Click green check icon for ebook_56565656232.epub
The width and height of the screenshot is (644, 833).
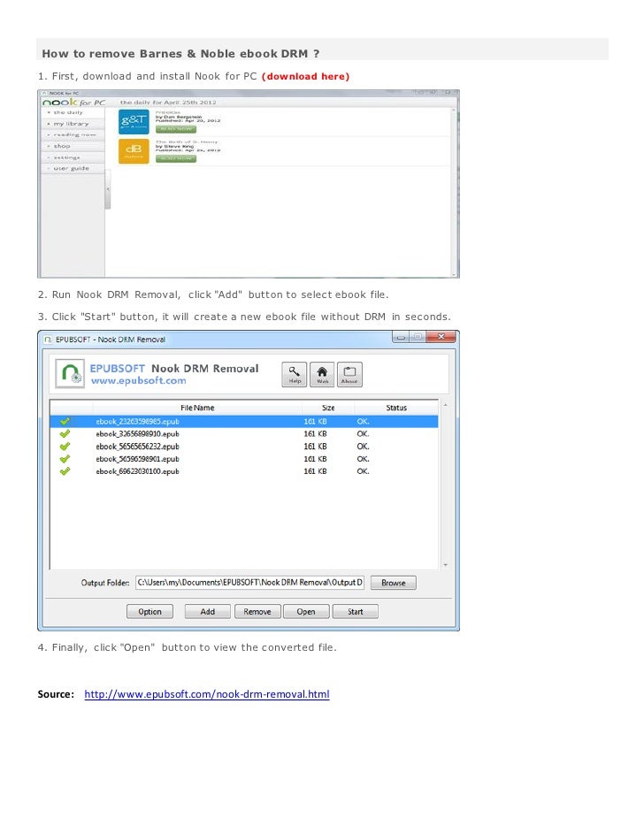(65, 447)
